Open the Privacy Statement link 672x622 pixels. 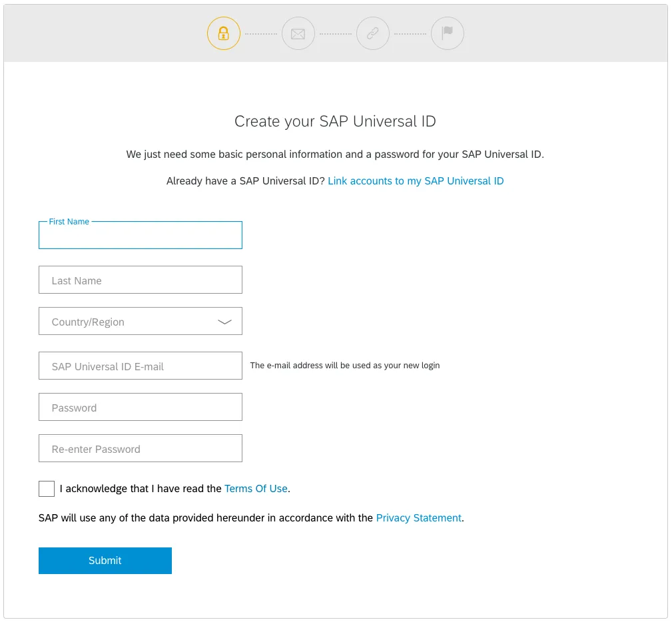tap(418, 518)
